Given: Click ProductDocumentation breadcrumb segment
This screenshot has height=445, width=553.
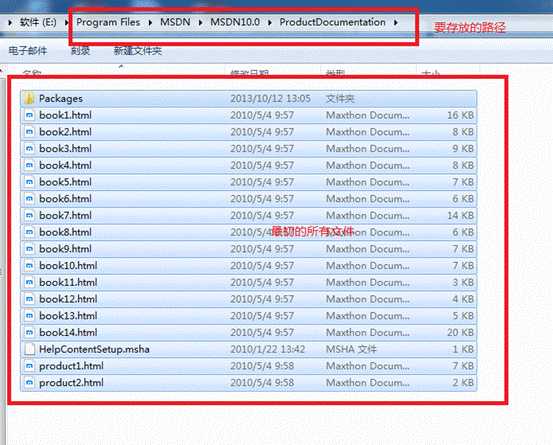Looking at the screenshot, I should 333,22.
